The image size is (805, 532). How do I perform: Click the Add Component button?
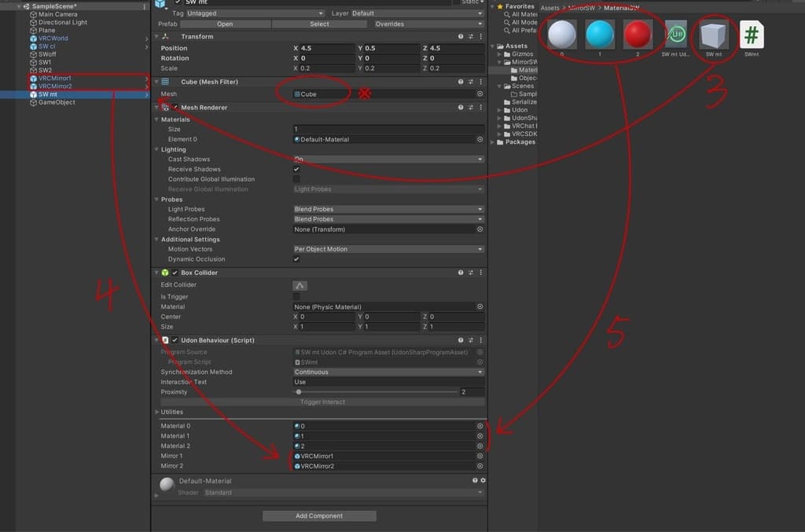click(319, 515)
